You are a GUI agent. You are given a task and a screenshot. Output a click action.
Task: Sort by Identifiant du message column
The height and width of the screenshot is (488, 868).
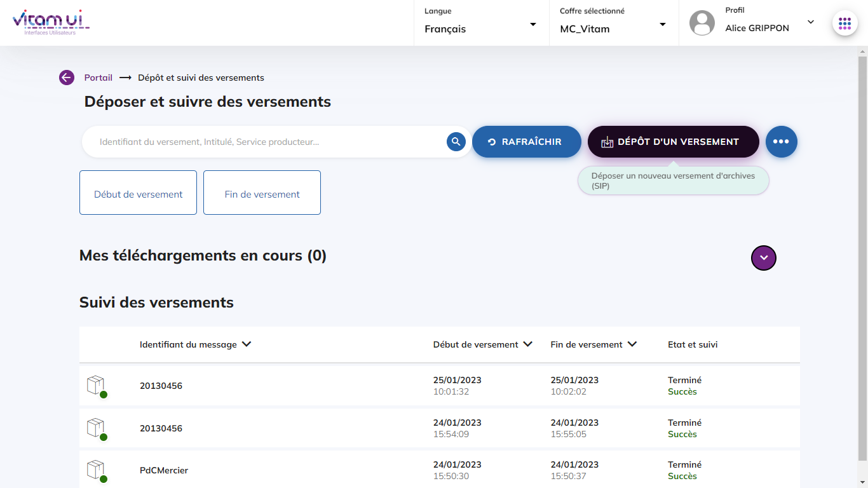247,344
